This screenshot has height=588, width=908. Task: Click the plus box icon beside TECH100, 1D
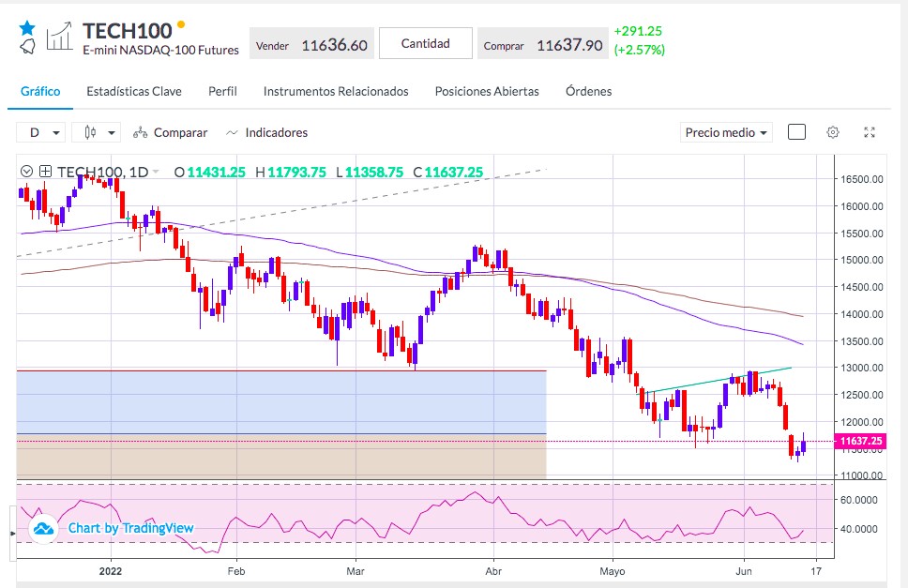pos(46,172)
